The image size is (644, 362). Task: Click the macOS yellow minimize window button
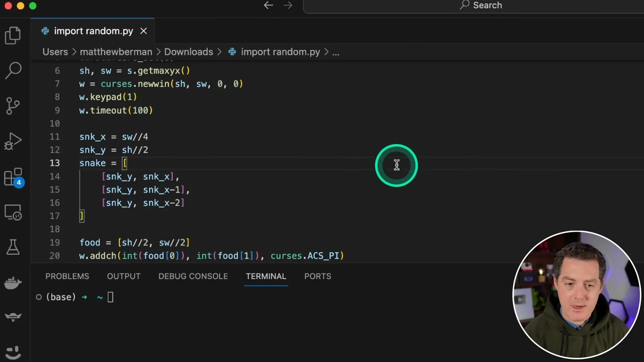pyautogui.click(x=21, y=6)
